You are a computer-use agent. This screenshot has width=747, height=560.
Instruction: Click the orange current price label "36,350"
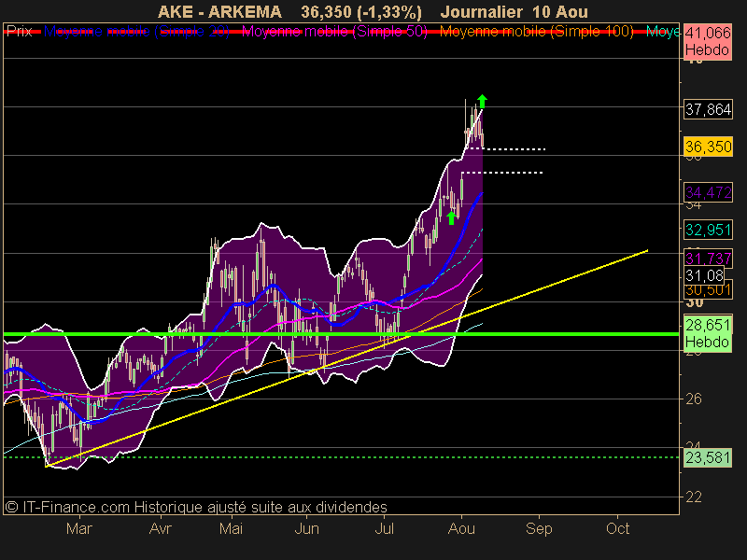(709, 147)
